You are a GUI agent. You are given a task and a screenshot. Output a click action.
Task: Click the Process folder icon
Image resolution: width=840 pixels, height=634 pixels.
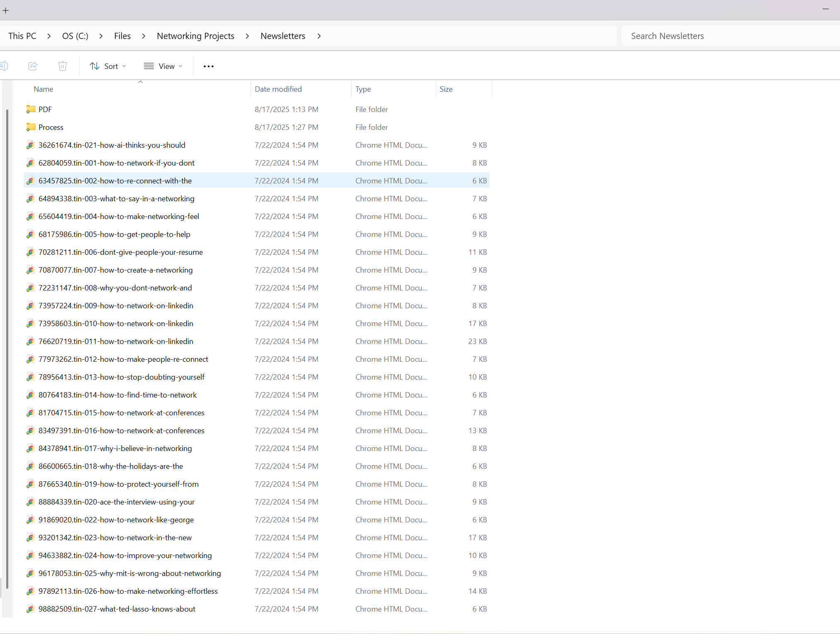pyautogui.click(x=31, y=127)
